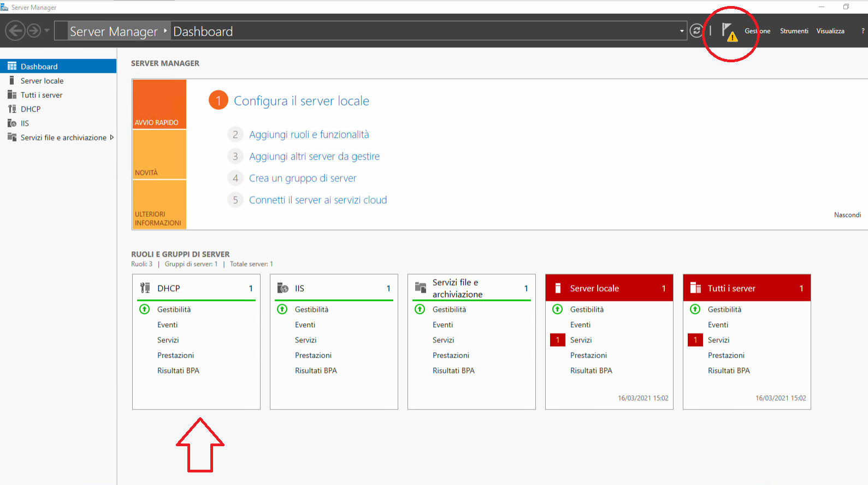Viewport: 868px width, 485px height.
Task: Open Eventi in Servizi file e archiviazione tile
Action: click(442, 324)
